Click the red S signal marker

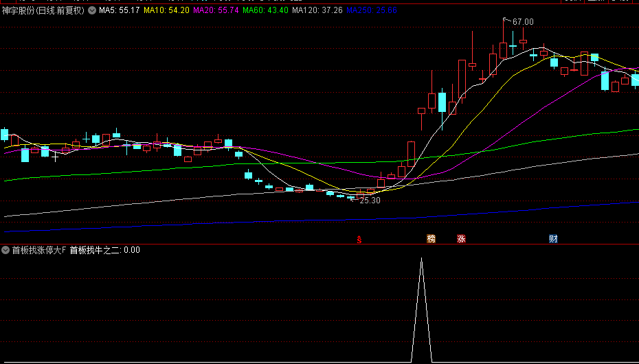[x=359, y=239]
